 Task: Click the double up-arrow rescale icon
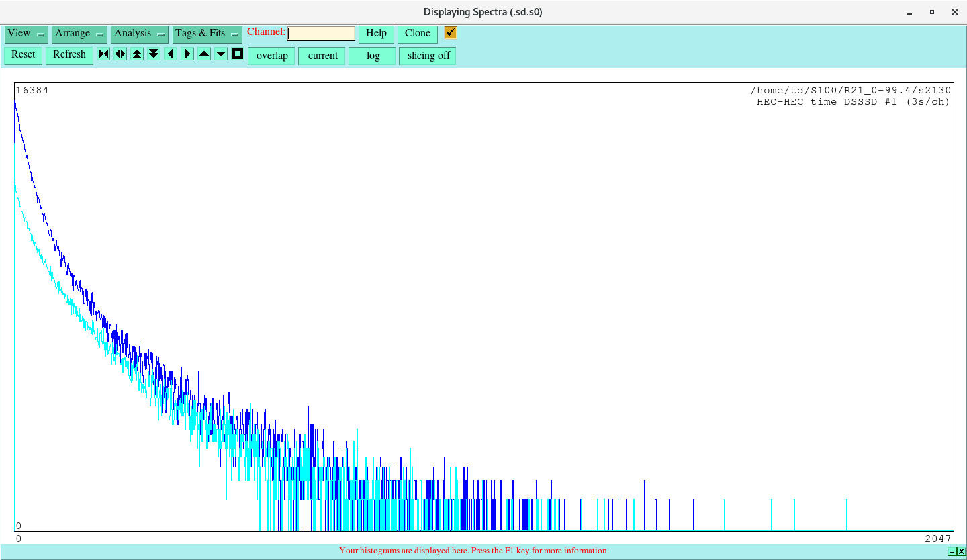pos(136,54)
